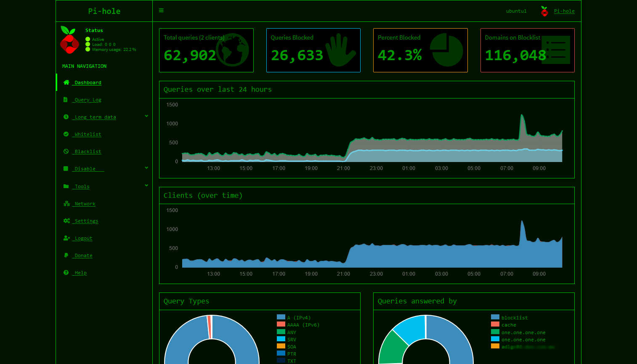
Task: Click the Logout link in sidebar
Action: (x=82, y=238)
